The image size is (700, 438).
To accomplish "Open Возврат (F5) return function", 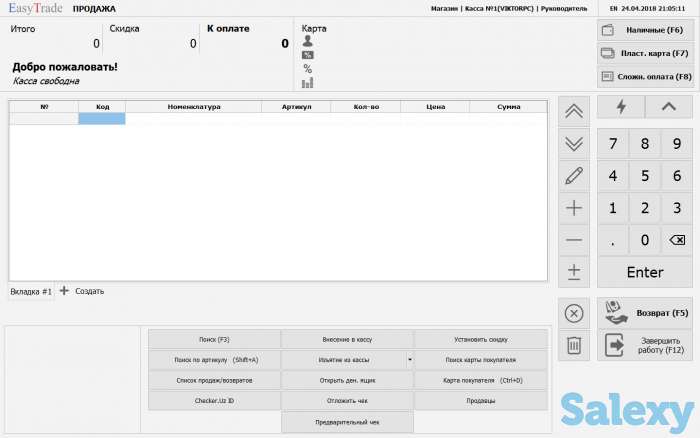I will tap(645, 313).
